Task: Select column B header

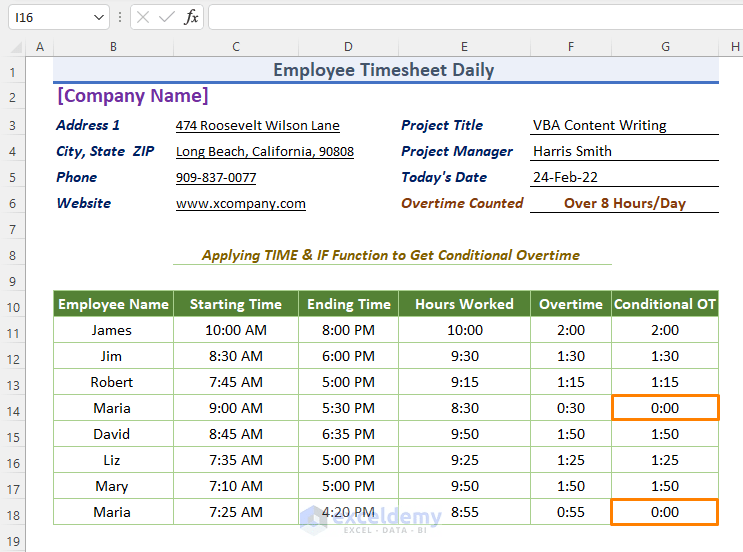Action: (113, 47)
